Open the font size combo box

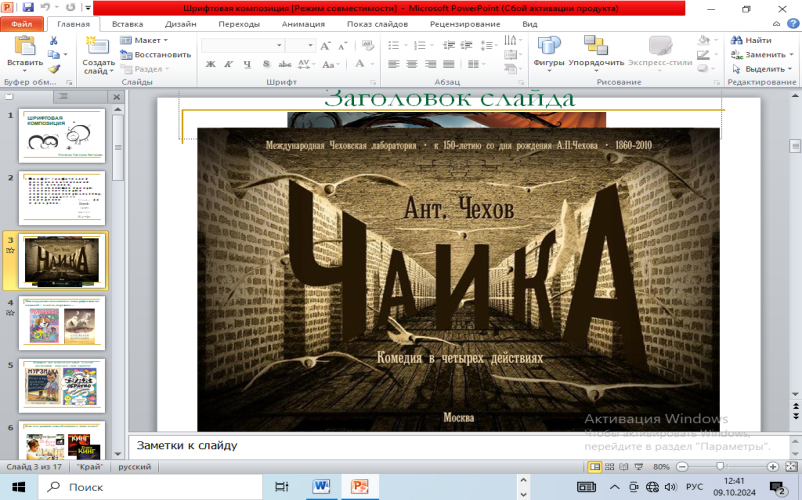point(300,46)
